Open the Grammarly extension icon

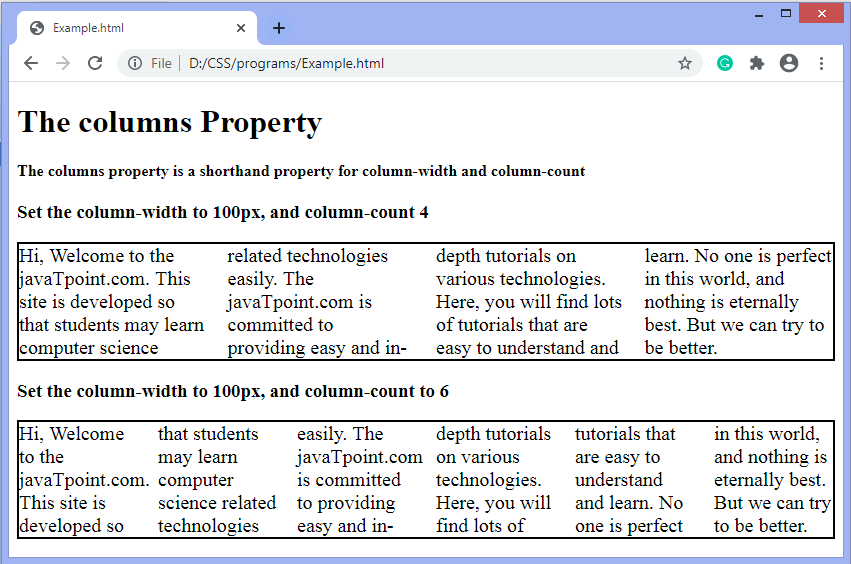click(x=725, y=64)
